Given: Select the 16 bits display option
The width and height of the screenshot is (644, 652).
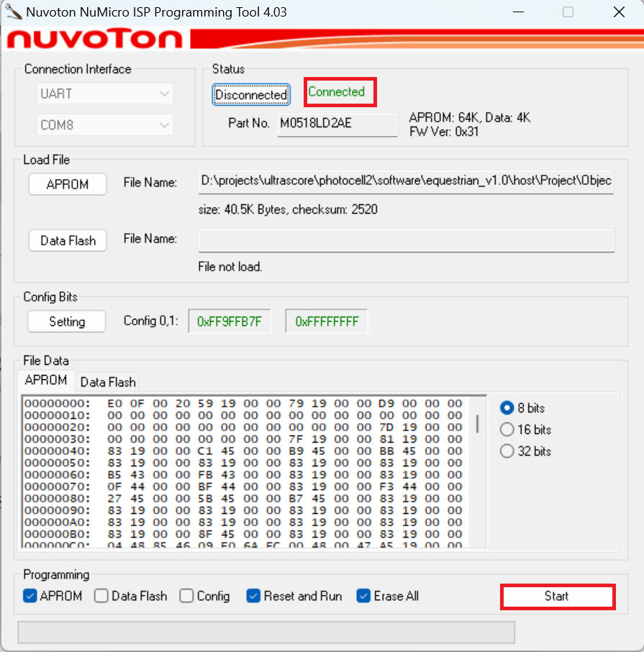Looking at the screenshot, I should tap(507, 430).
